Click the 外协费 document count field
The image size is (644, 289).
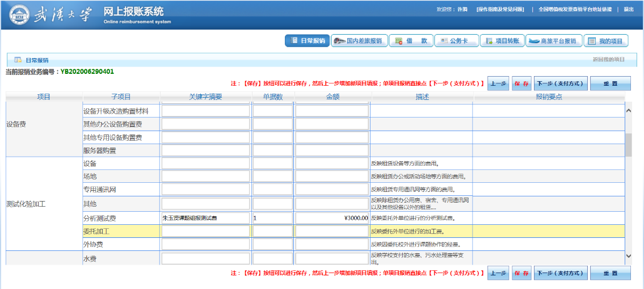click(272, 245)
